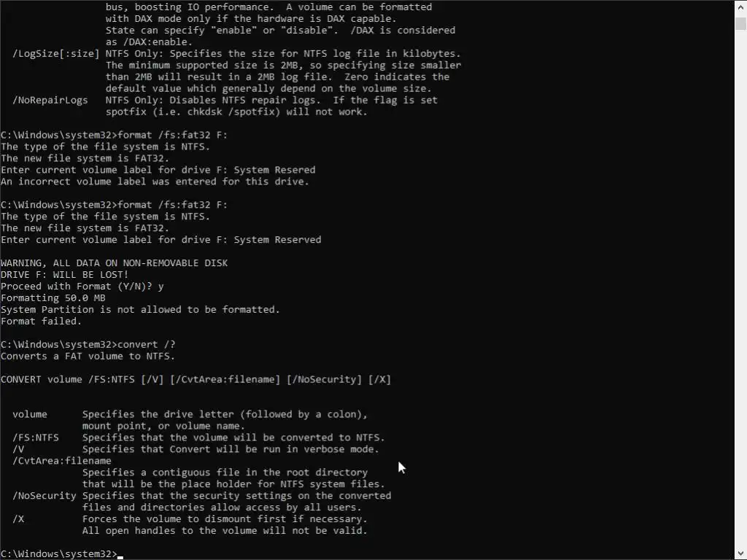The width and height of the screenshot is (747, 560).
Task: Click the '/LogSize[:size]' option text
Action: [55, 53]
